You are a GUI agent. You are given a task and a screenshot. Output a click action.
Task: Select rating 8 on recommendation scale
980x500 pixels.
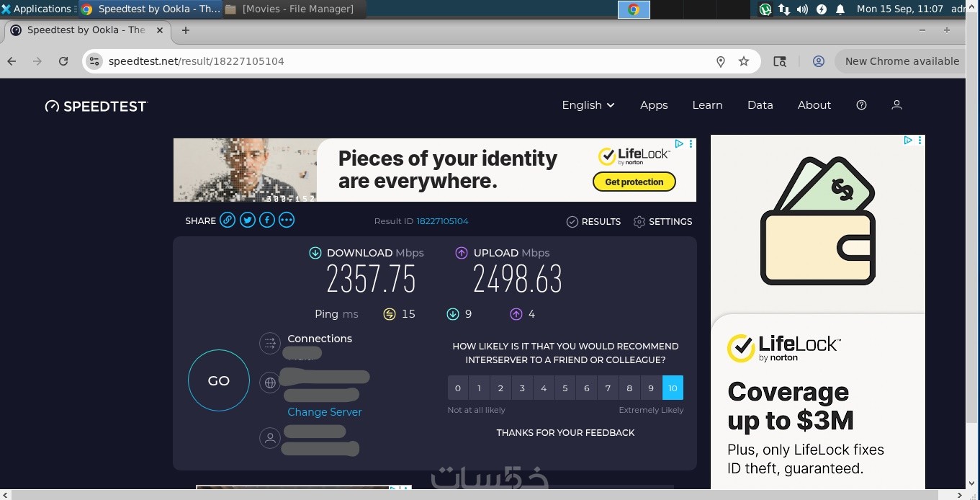(629, 388)
